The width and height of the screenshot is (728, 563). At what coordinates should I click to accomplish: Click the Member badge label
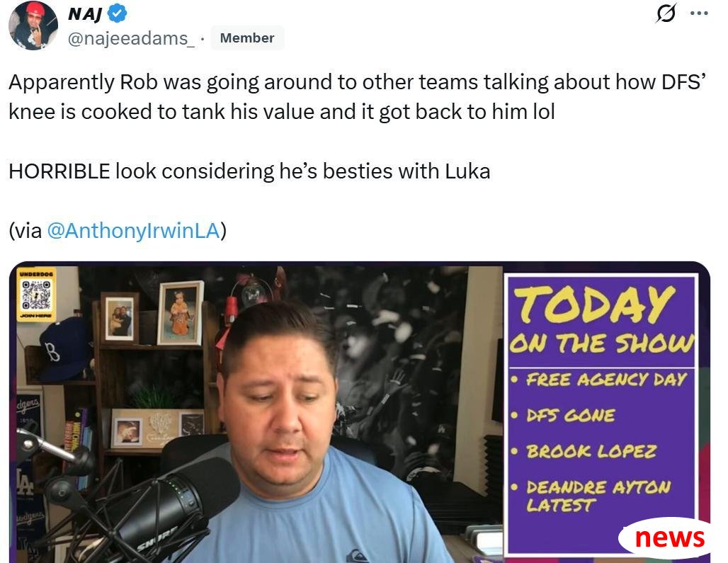coord(247,38)
